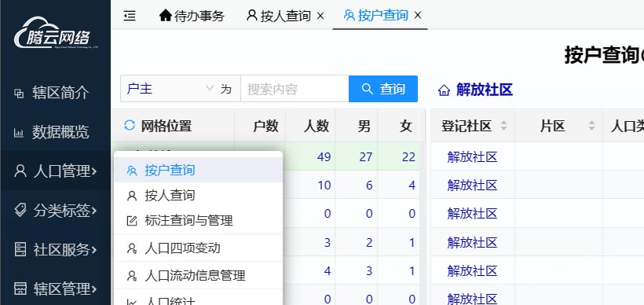Viewport: 644px width, 305px height.
Task: Sort by the 片区 column arrows
Action: 591,126
